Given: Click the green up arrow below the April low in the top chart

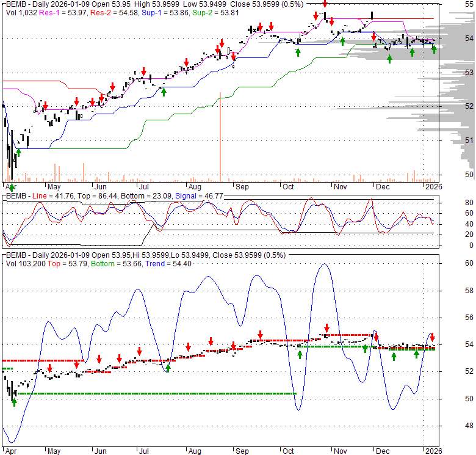Looking at the screenshot, I should (11, 186).
